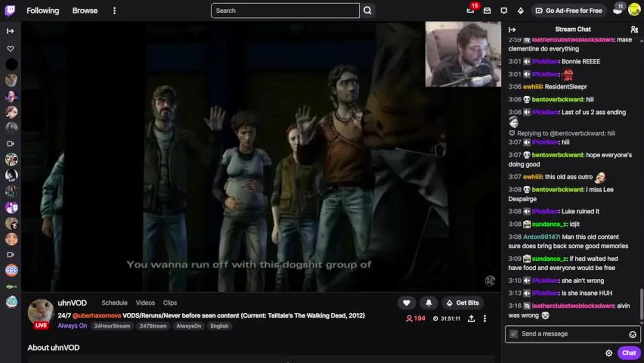Click Go Ad-Free for Free button
The width and height of the screenshot is (644, 363).
(x=568, y=11)
